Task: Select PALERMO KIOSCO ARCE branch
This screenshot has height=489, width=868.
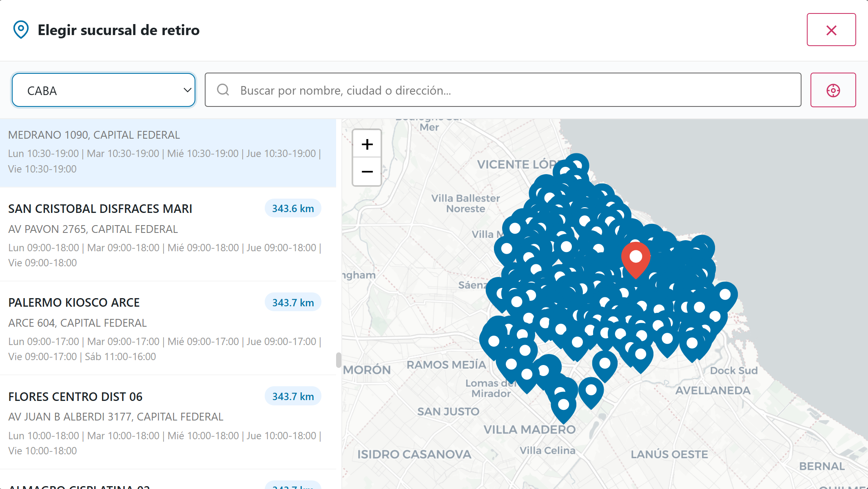Action: [74, 303]
